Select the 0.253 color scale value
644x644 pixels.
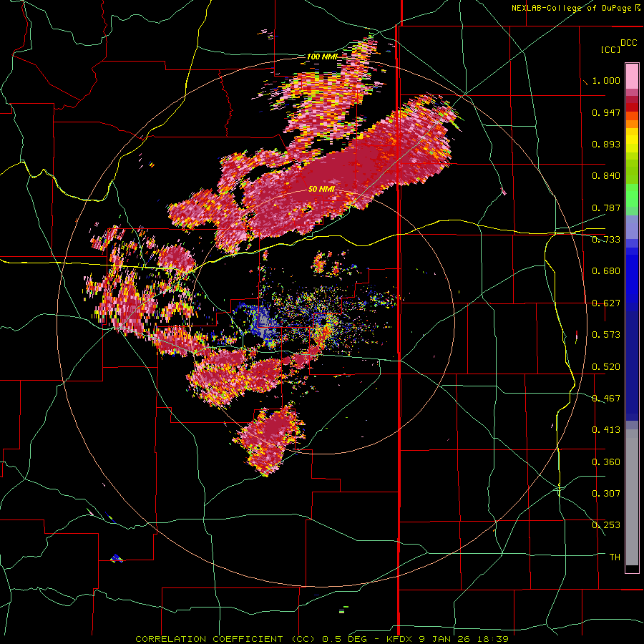click(606, 525)
